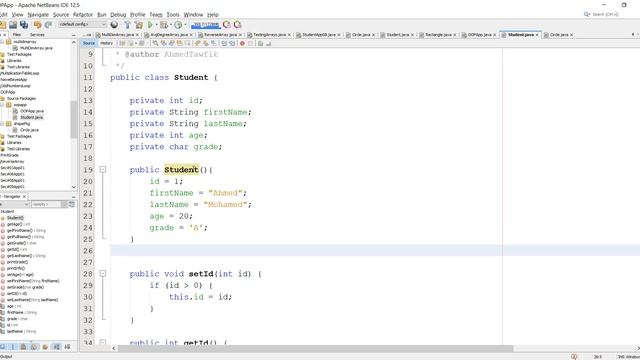
Task: Open the View menu
Action: click(x=18, y=14)
